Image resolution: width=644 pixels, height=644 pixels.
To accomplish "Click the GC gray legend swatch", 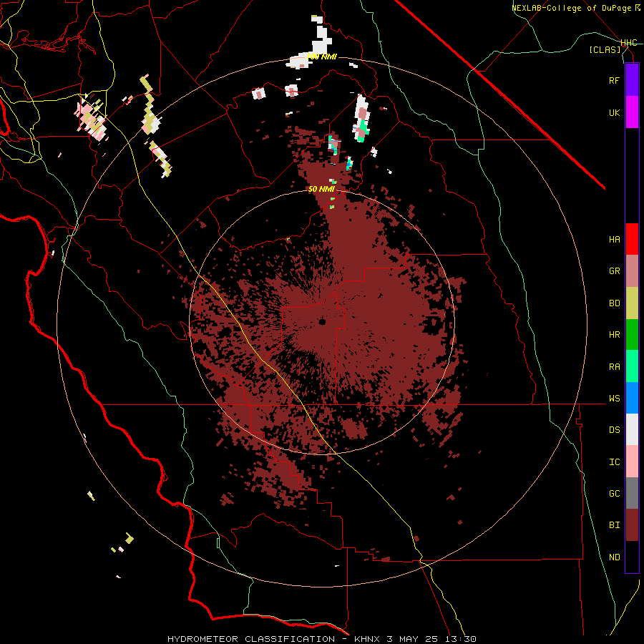I will coord(632,493).
